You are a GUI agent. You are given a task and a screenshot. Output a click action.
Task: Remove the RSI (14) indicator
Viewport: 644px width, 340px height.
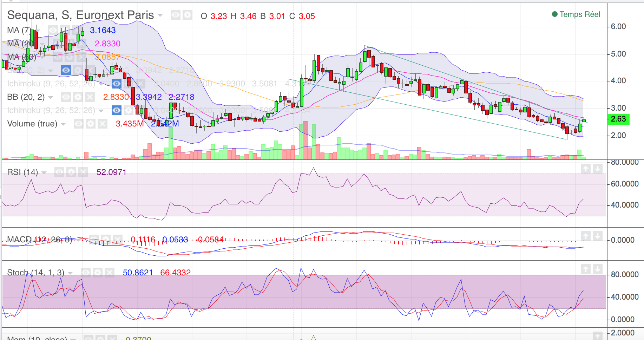[83, 172]
